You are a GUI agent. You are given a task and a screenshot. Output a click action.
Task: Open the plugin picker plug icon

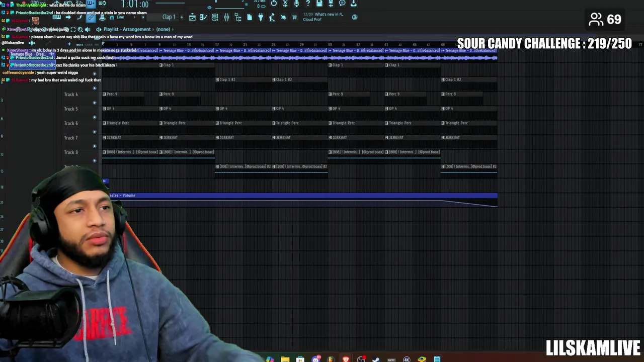261,17
